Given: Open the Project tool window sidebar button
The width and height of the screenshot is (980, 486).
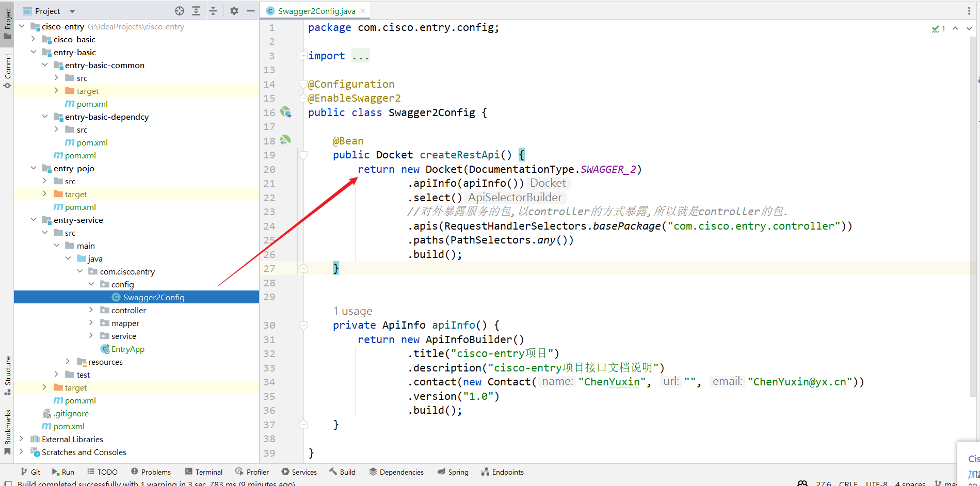Looking at the screenshot, I should click(x=7, y=23).
